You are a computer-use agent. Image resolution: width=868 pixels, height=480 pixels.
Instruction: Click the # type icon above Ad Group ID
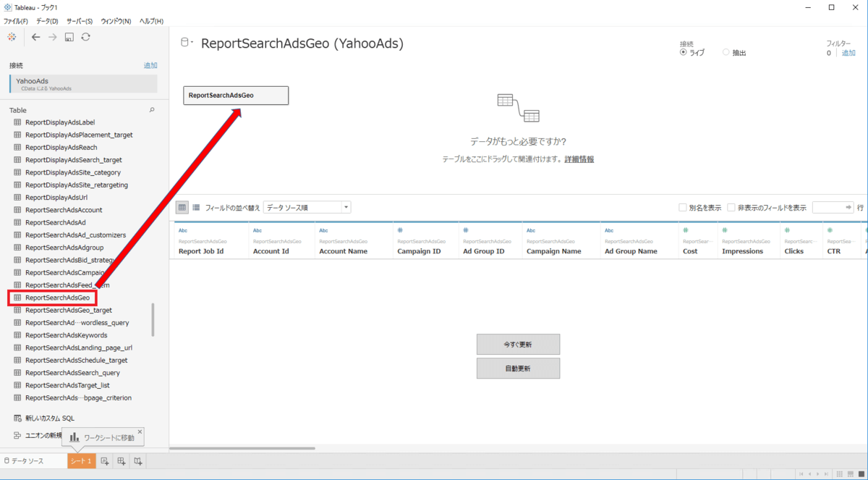(467, 231)
